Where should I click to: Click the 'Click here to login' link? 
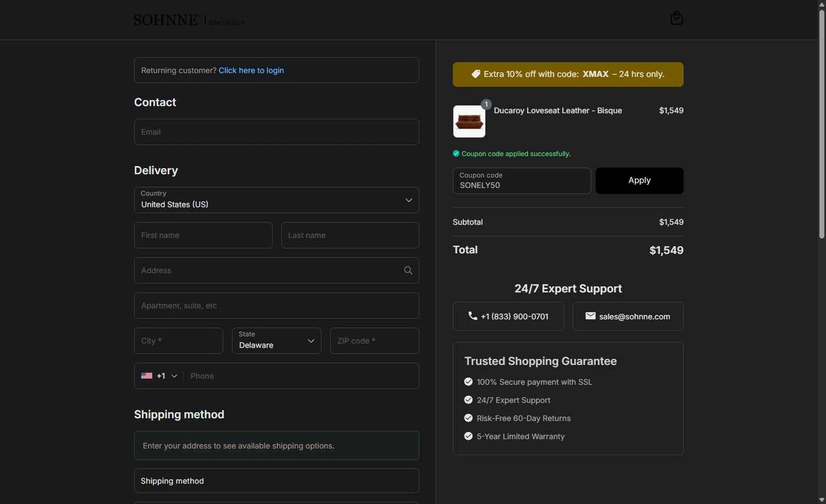(x=251, y=70)
